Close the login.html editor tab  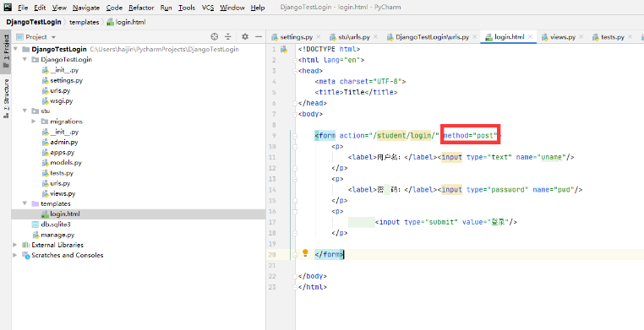pos(530,37)
